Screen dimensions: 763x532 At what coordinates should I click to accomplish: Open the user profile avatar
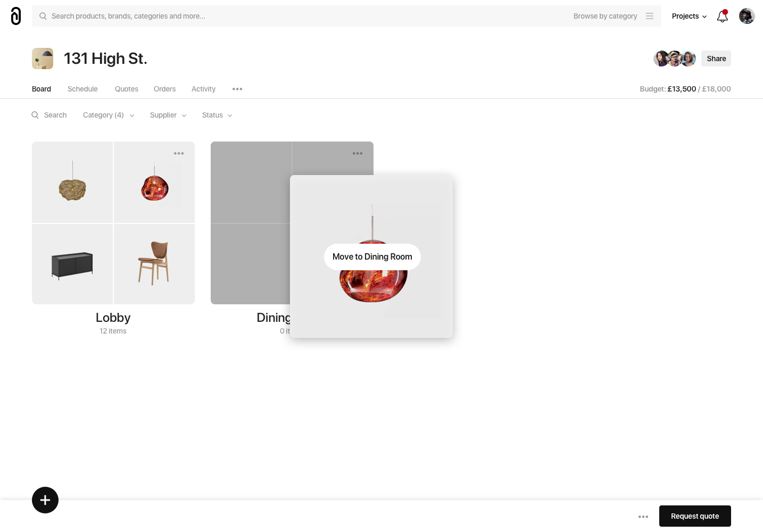click(x=747, y=16)
